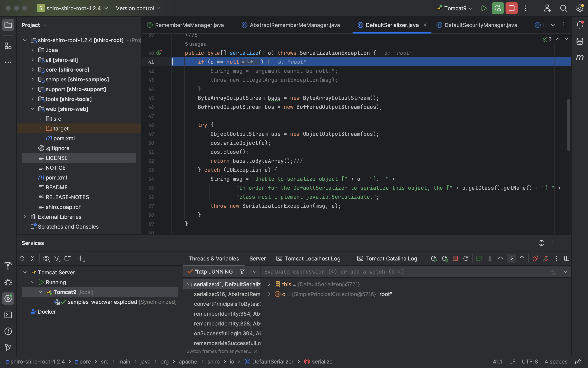Open the Database tool window
588x368 pixels.
coord(580,41)
